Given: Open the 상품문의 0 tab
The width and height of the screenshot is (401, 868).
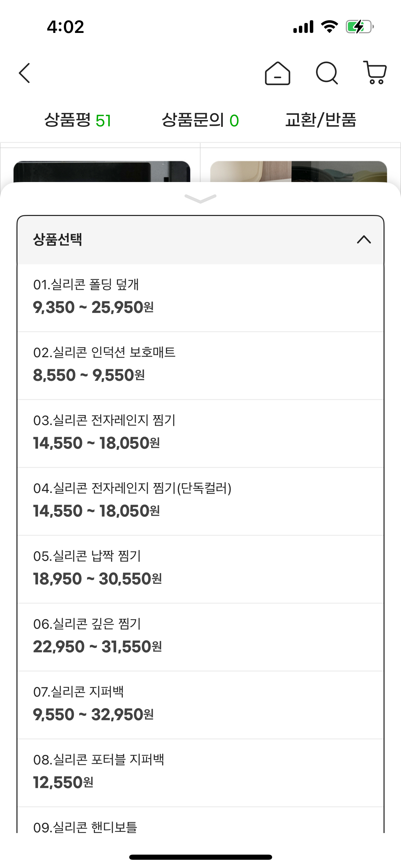Looking at the screenshot, I should click(x=200, y=120).
